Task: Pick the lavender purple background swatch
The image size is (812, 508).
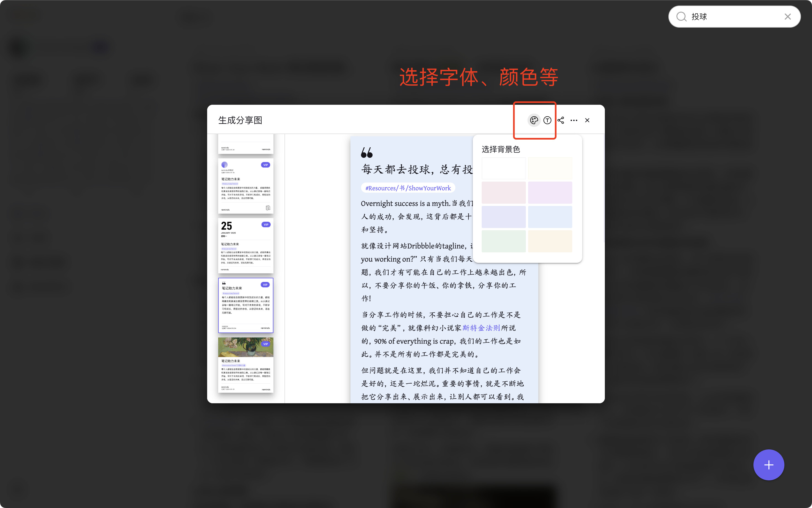Action: pyautogui.click(x=550, y=193)
